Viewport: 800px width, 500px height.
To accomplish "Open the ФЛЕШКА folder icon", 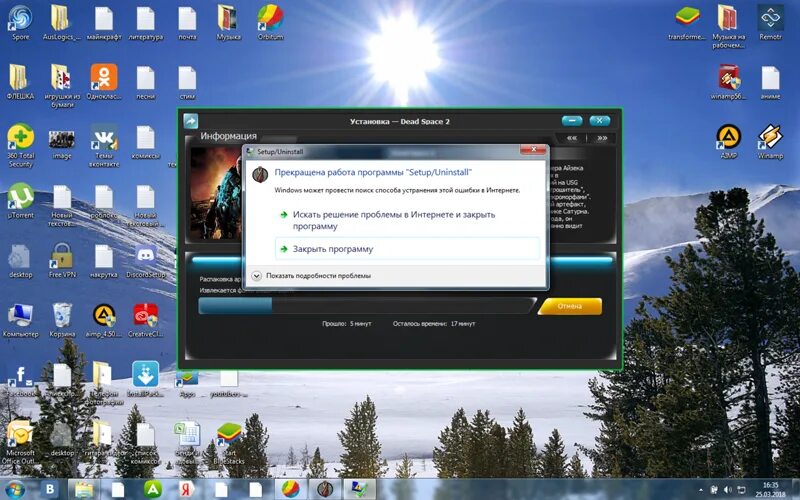I will pos(20,82).
